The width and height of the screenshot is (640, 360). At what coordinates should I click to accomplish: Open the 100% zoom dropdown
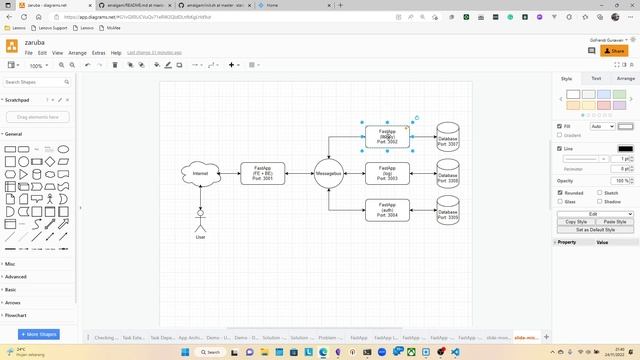pos(39,65)
